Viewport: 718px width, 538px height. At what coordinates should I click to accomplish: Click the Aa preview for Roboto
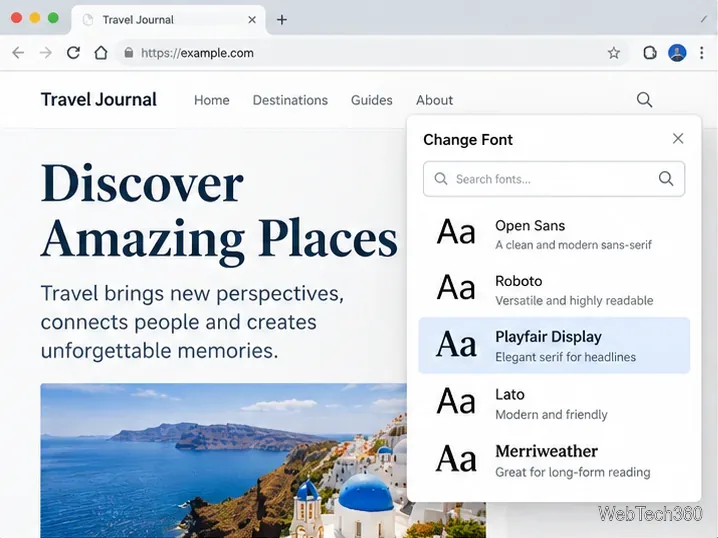point(456,288)
